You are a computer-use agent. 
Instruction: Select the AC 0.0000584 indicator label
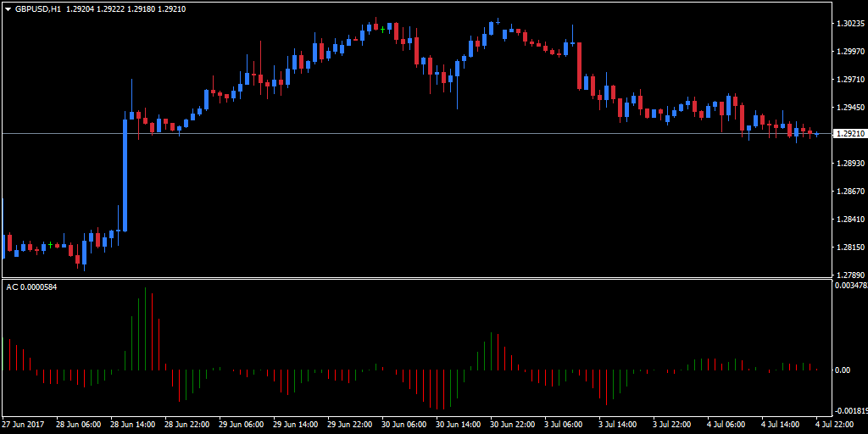[31, 287]
